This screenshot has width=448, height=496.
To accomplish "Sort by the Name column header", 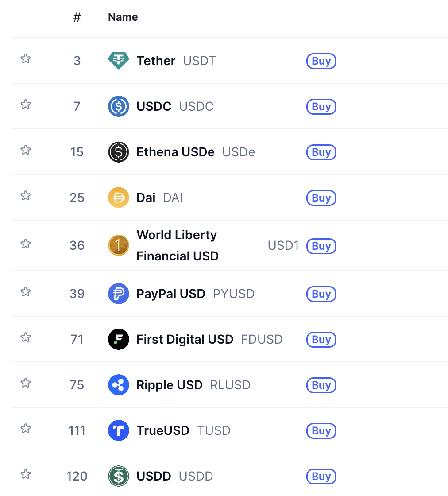I will click(x=123, y=17).
